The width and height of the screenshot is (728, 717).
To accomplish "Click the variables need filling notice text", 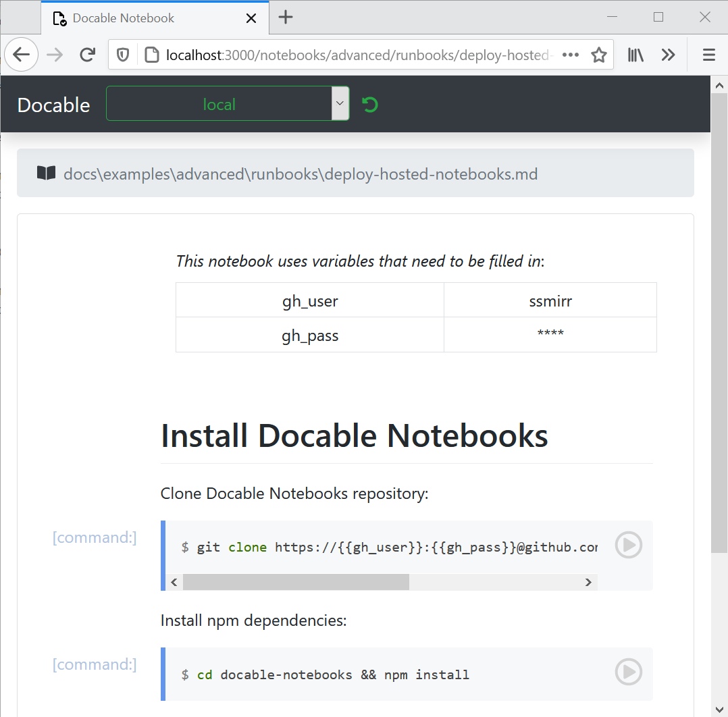I will tap(360, 261).
